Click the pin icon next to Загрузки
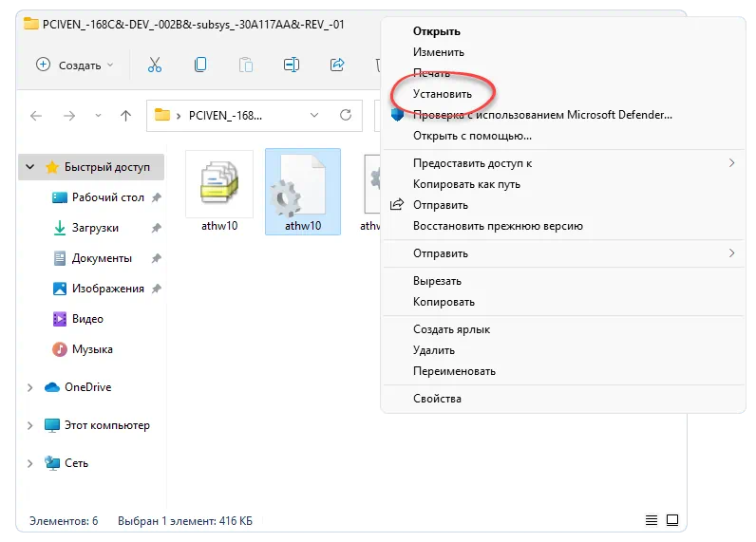 156,228
